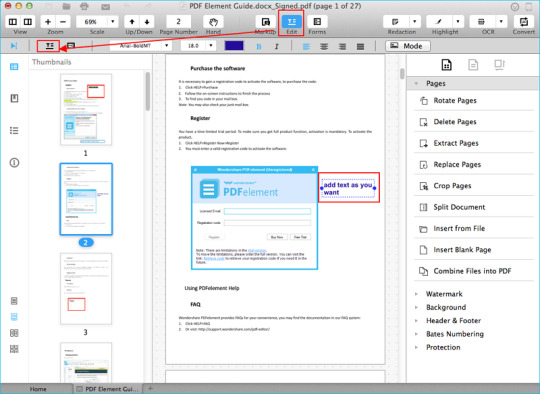
Task: Select page 3 thumbnail
Action: [86, 289]
